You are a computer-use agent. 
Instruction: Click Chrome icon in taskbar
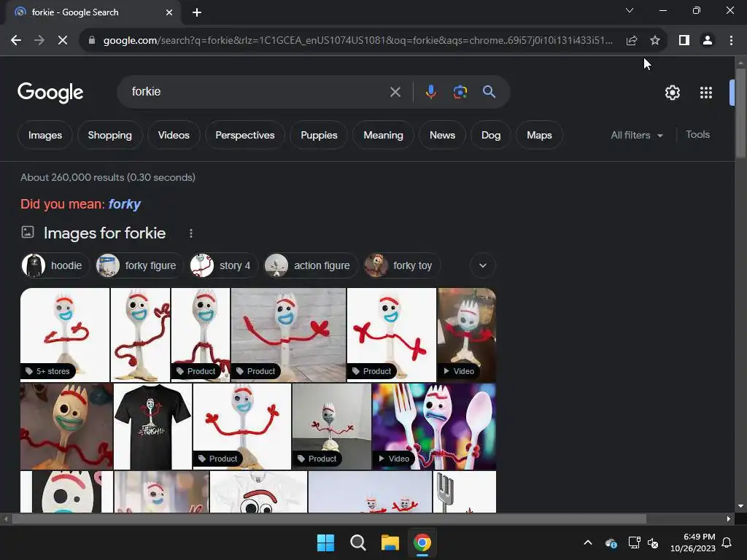click(x=422, y=542)
